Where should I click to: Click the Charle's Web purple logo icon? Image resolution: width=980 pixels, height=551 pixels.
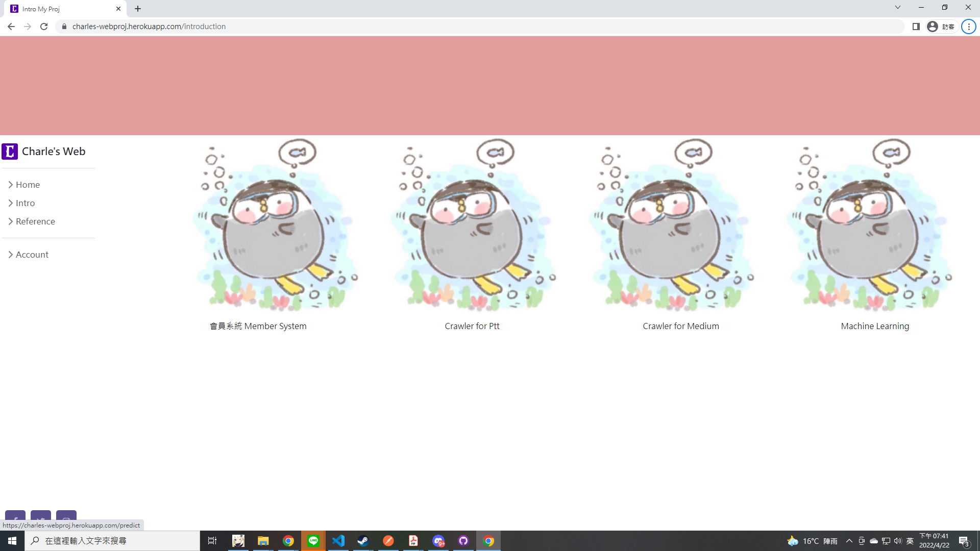(10, 152)
